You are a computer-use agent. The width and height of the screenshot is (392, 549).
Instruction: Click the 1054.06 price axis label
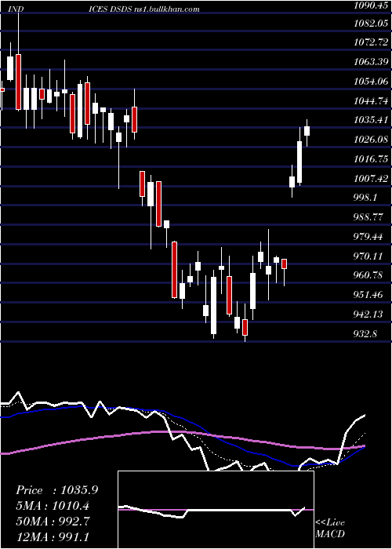372,82
